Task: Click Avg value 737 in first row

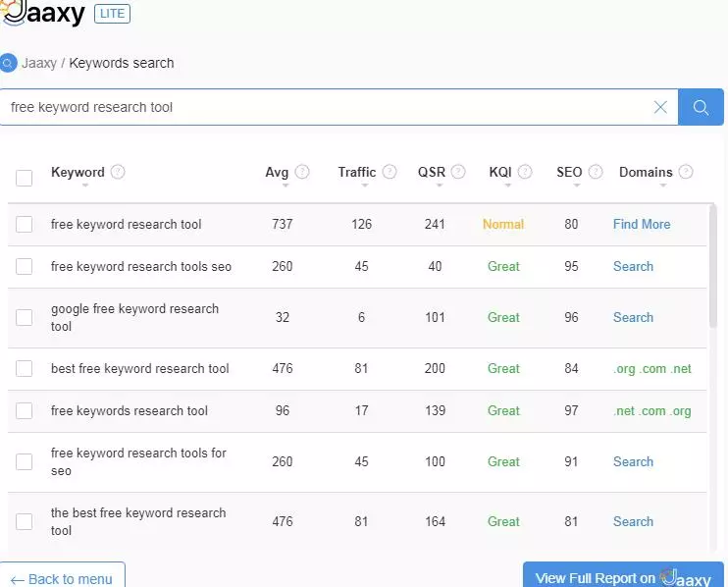Action: (283, 225)
